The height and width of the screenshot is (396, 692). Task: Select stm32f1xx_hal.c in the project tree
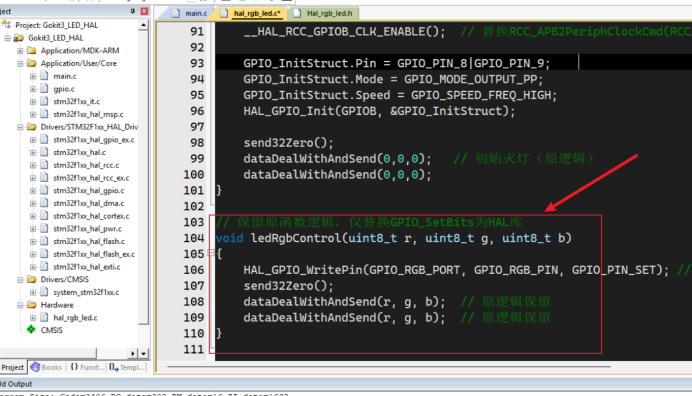79,153
